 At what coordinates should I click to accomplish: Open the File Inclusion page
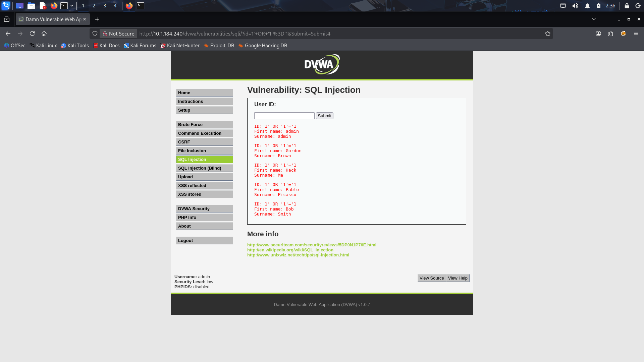[205, 151]
